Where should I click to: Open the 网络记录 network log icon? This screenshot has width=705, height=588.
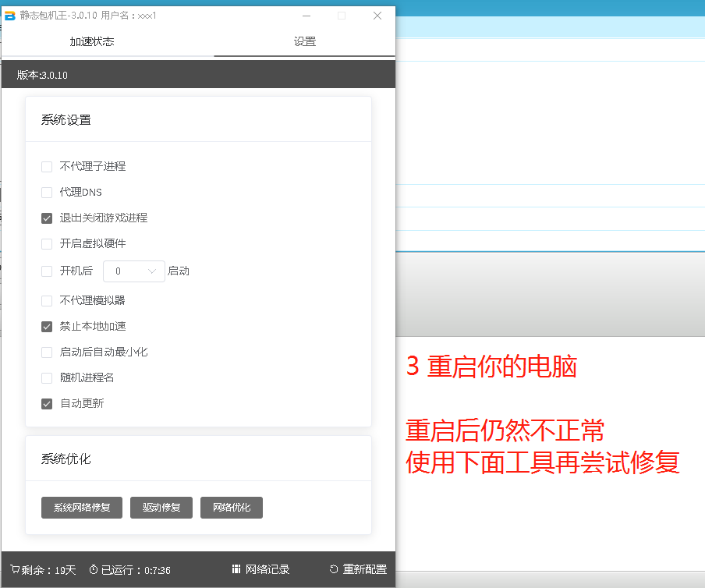pyautogui.click(x=236, y=569)
